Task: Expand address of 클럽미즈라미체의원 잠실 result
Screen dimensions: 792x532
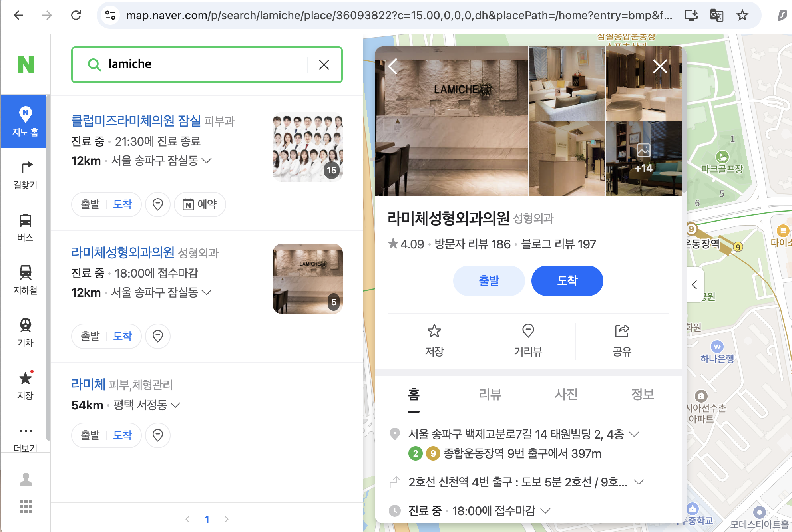Action: pos(207,161)
